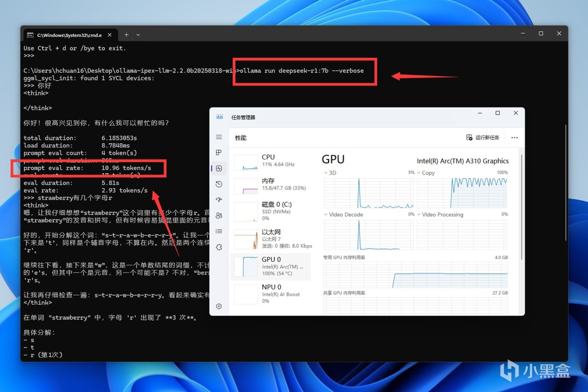
Task: Open the Services page in Task Manager
Action: 219,247
